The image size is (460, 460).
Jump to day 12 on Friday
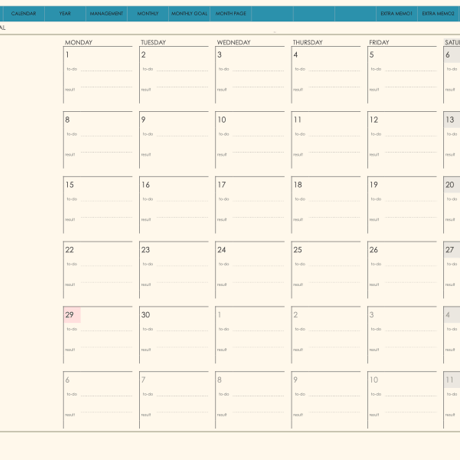coord(374,120)
